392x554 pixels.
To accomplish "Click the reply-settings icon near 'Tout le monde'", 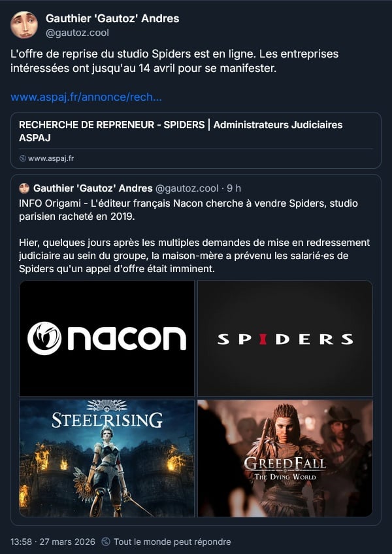I will click(x=105, y=542).
